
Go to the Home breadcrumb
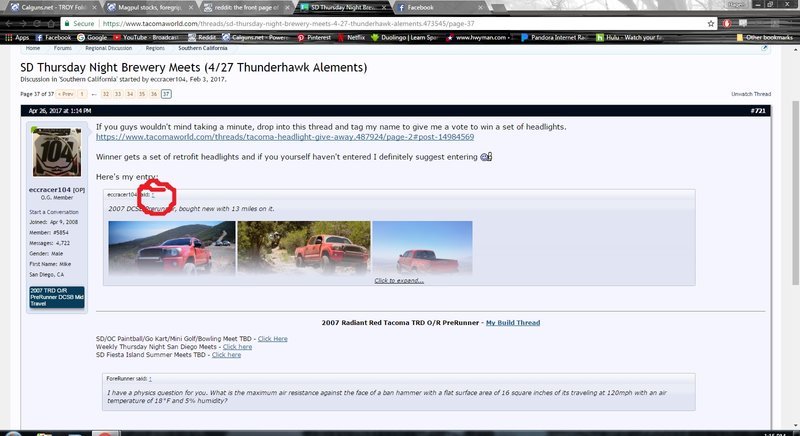click(33, 48)
